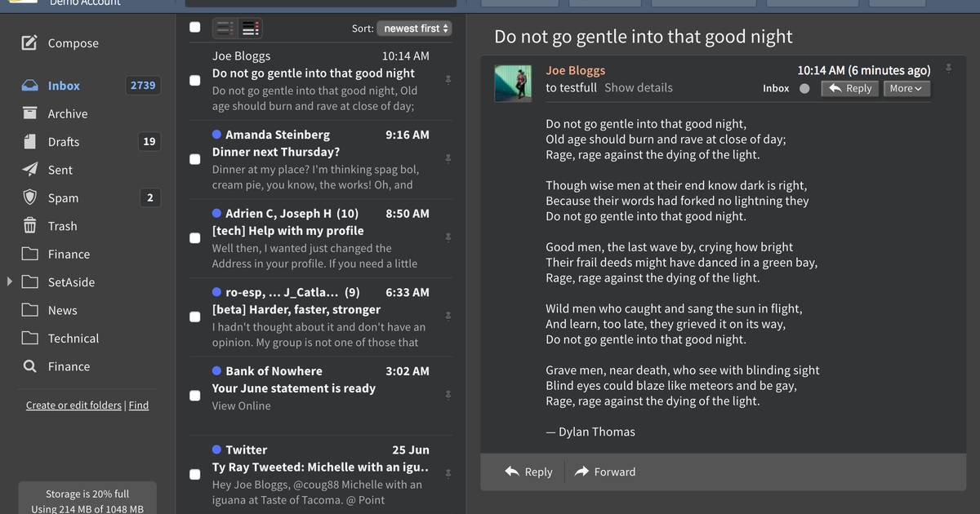Open the Spam shield icon
Viewport: 980px width, 514px height.
pyautogui.click(x=29, y=197)
